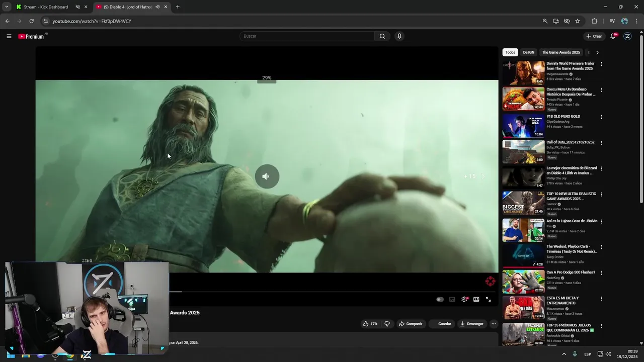Open player settings gear icon
Screen dimensions: 644x362
click(464, 299)
